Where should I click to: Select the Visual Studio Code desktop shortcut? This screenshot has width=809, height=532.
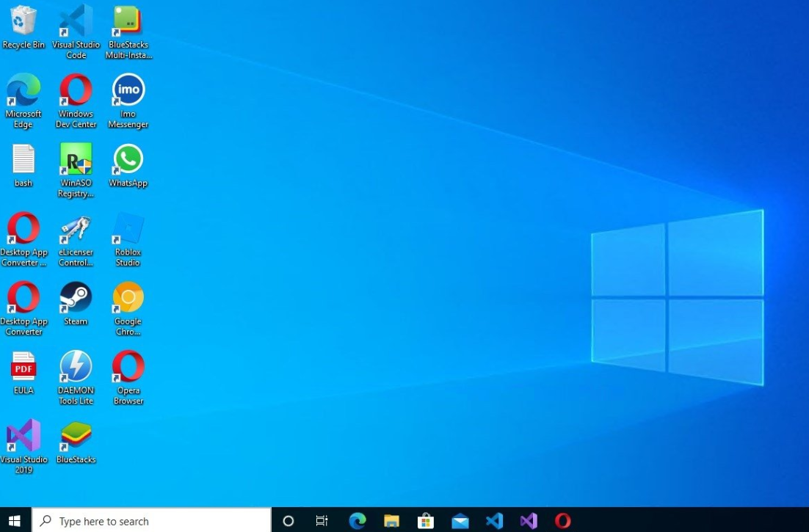[76, 32]
